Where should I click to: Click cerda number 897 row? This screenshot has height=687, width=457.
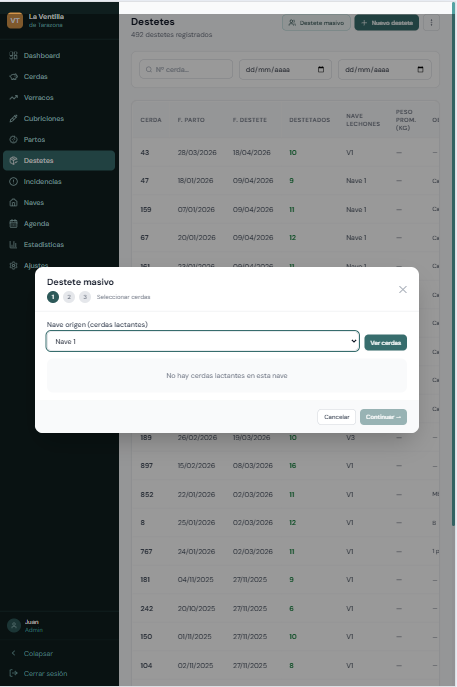tap(286, 465)
